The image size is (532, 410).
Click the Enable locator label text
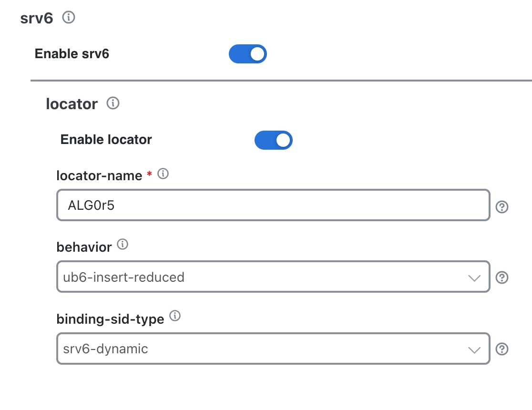click(106, 139)
